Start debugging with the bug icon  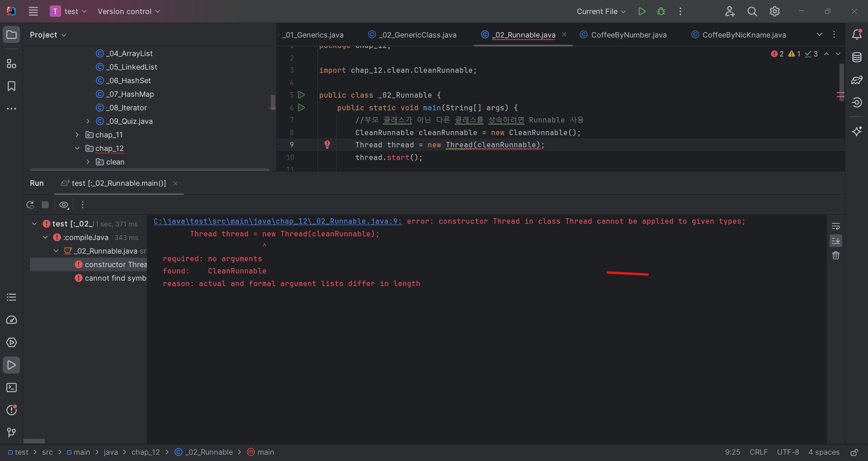tap(661, 11)
